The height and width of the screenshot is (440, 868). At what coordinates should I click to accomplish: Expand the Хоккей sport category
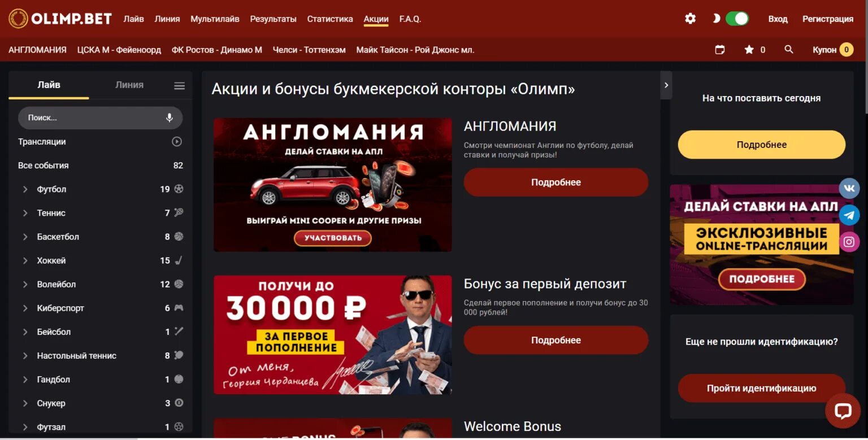(25, 260)
